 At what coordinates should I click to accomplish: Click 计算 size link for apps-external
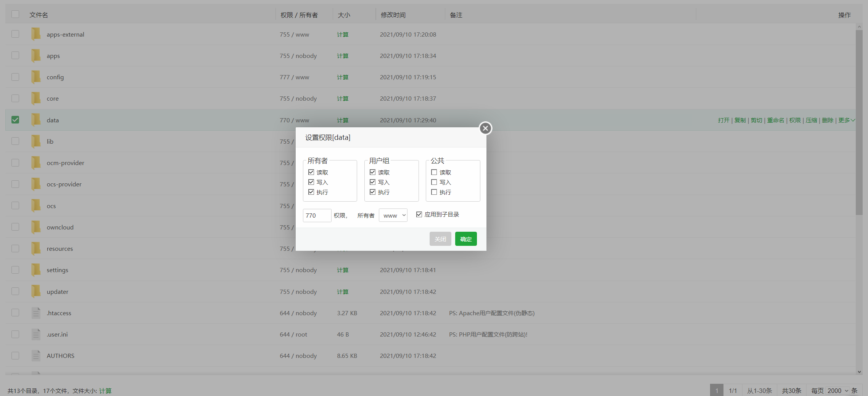(343, 34)
